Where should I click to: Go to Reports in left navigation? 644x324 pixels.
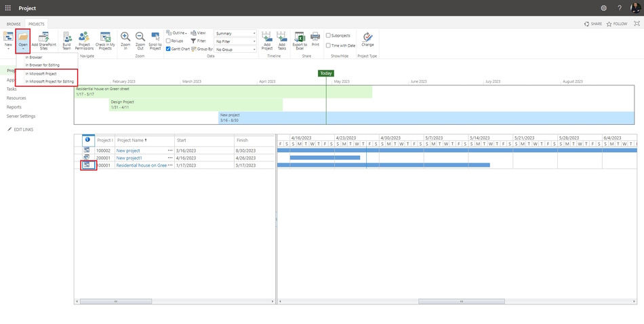pos(14,107)
